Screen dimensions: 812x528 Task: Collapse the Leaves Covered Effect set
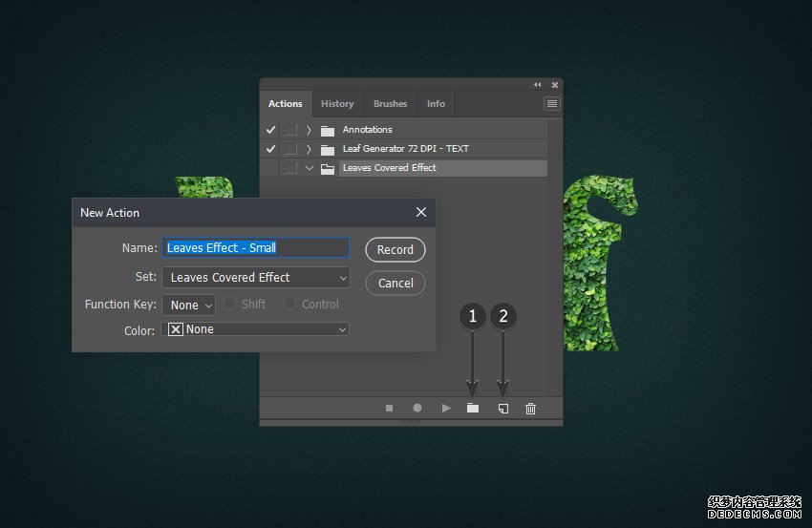click(x=310, y=168)
